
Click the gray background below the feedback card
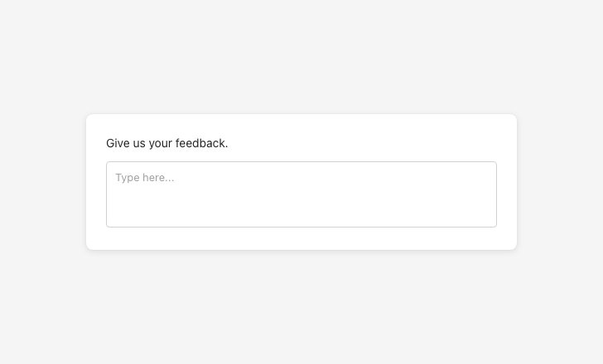pyautogui.click(x=301, y=306)
